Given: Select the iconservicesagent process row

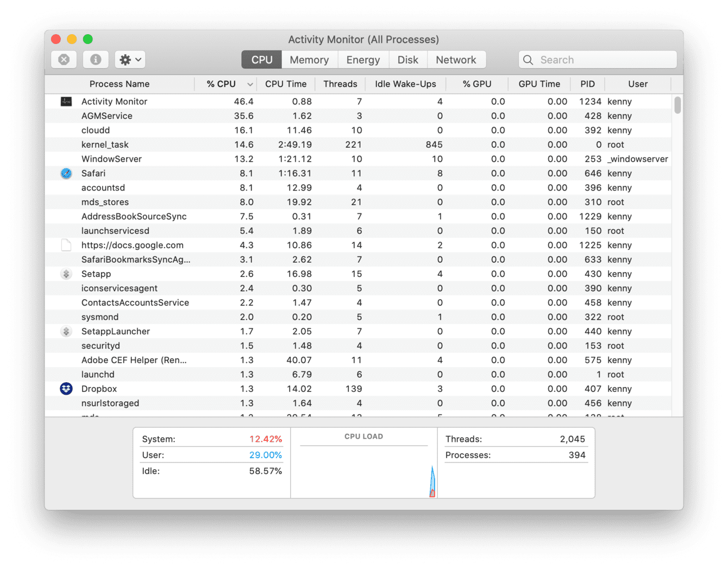Looking at the screenshot, I should 359,288.
